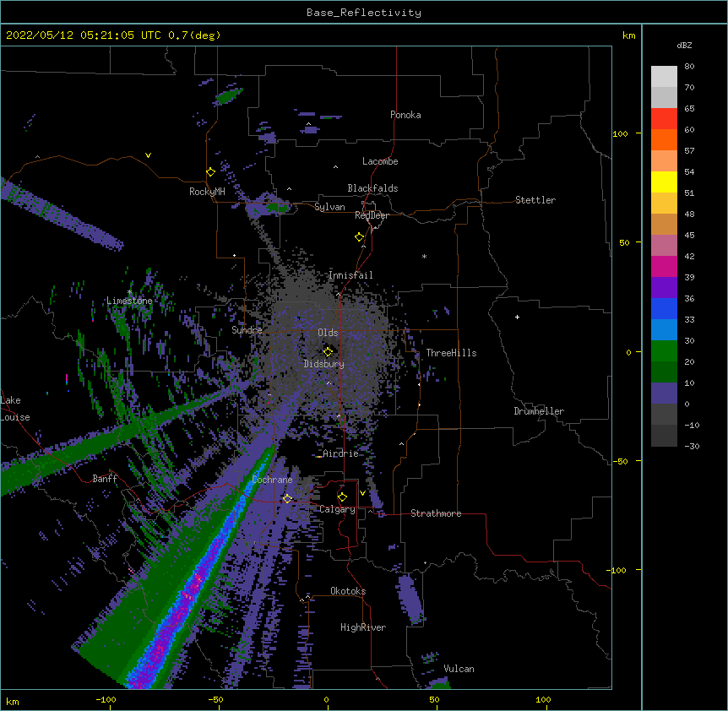Select the red 65-60 dBZ legend color
Image resolution: width=728 pixels, height=711 pixels.
[664, 118]
